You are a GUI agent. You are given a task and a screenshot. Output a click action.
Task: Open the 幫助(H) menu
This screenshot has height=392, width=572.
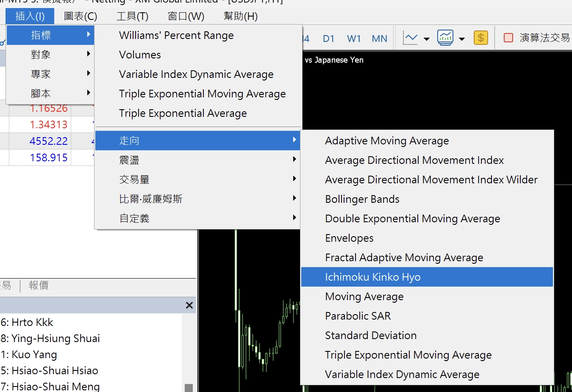coord(241,16)
